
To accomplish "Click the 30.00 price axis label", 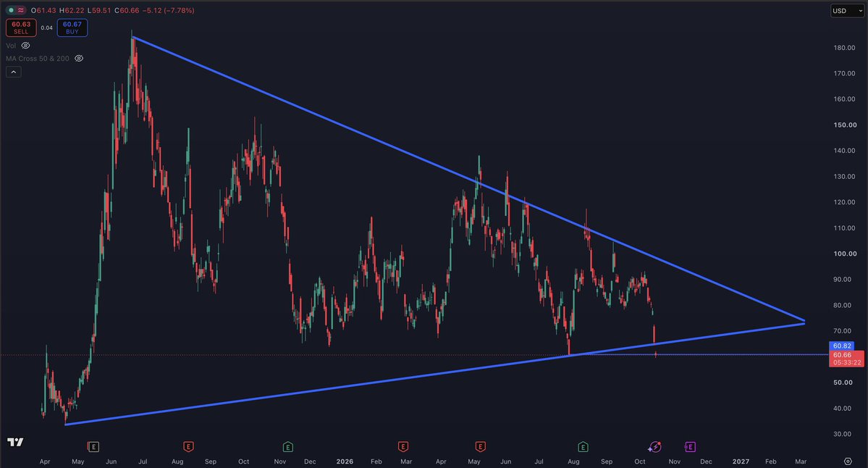I will (843, 434).
